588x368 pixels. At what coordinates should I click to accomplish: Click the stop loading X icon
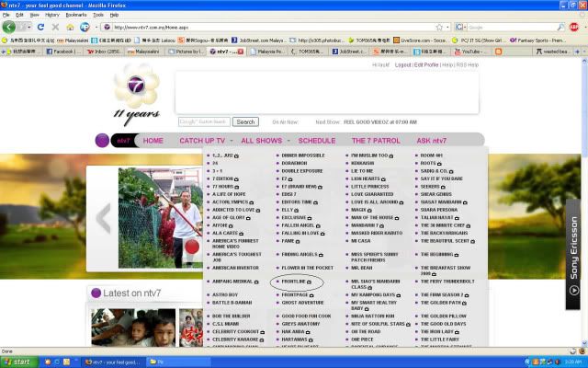coord(55,27)
